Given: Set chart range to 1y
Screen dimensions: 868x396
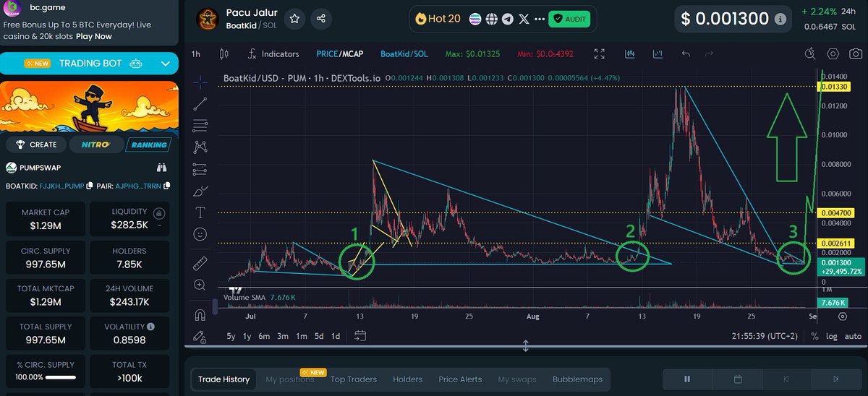Looking at the screenshot, I should coord(247,336).
